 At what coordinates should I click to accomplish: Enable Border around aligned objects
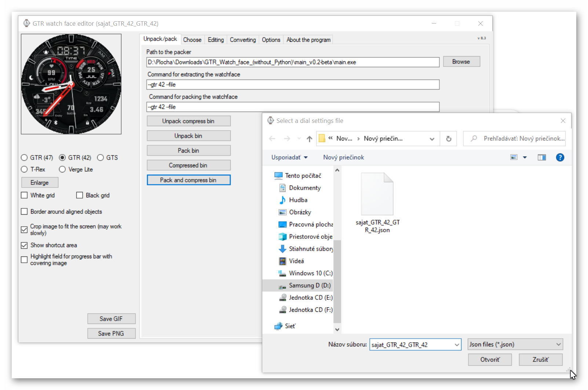pos(24,211)
